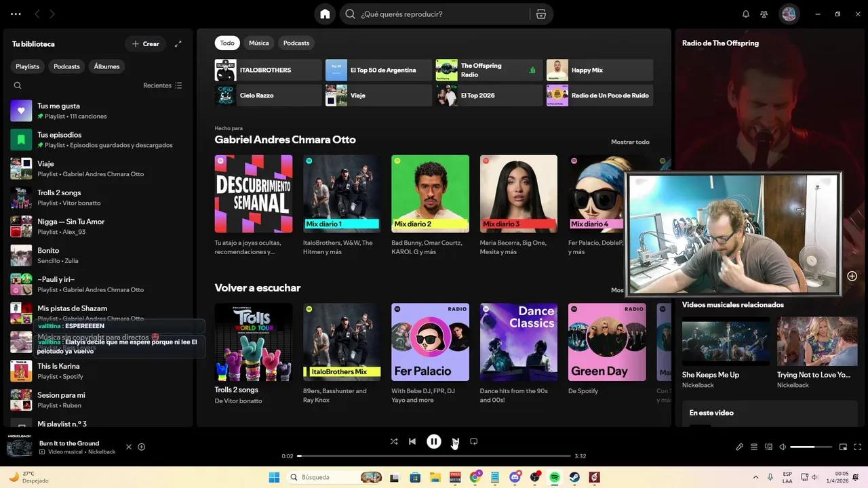Image resolution: width=868 pixels, height=488 pixels.
Task: Open the miniplayer from the playback bar
Action: coord(844,447)
